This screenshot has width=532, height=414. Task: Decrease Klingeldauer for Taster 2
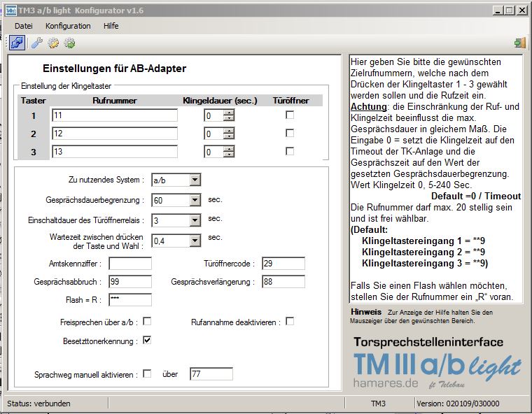(x=229, y=136)
